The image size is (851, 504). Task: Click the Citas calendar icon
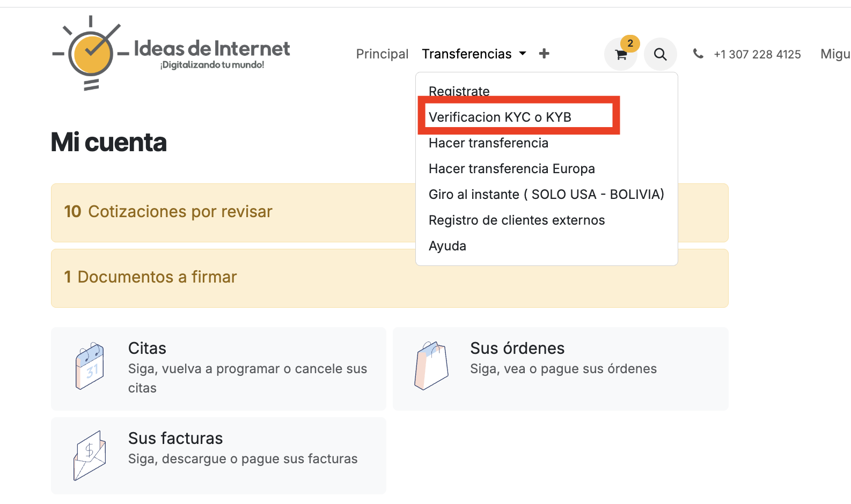tap(90, 366)
